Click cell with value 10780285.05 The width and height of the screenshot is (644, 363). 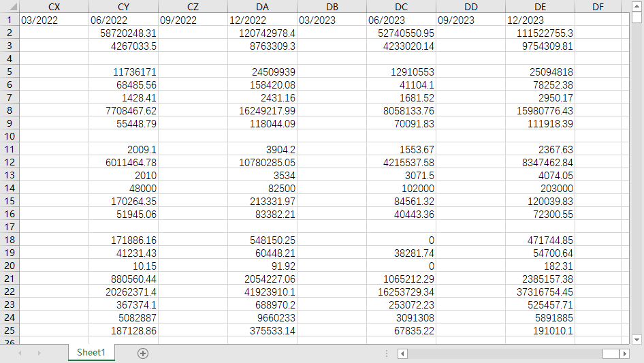pos(263,162)
